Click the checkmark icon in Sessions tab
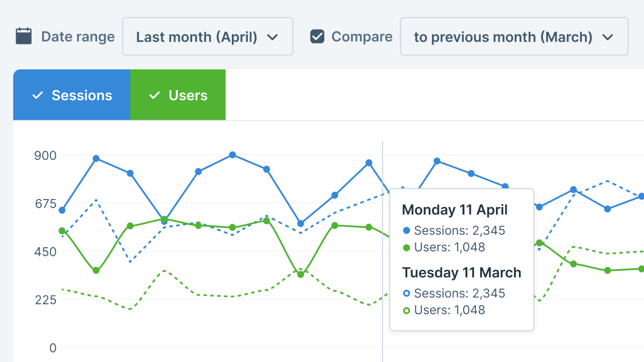This screenshot has width=644, height=362. pyautogui.click(x=38, y=95)
